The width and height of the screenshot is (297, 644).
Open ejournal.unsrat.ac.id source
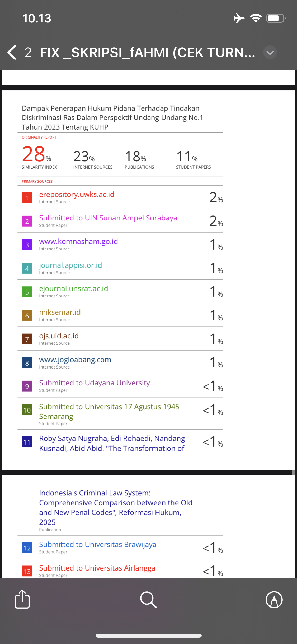[x=73, y=289]
